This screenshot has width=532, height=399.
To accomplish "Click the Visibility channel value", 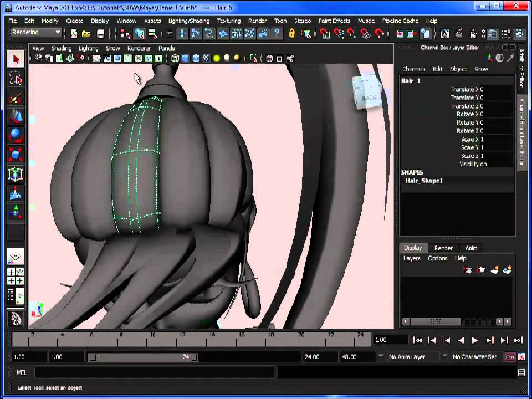I will point(497,164).
